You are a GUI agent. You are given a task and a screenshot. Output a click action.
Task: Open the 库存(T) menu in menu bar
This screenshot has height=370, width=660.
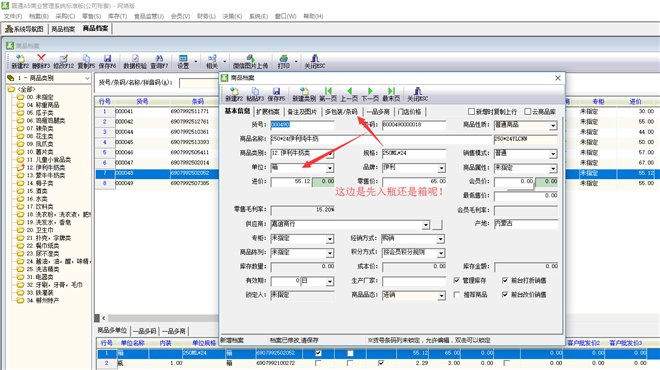pos(117,16)
